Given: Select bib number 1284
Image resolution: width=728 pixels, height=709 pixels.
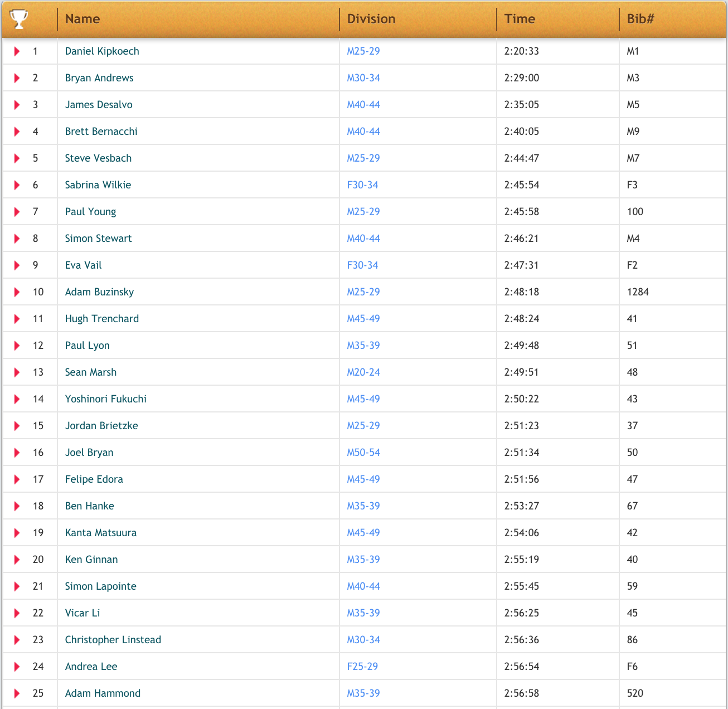Looking at the screenshot, I should click(x=638, y=292).
